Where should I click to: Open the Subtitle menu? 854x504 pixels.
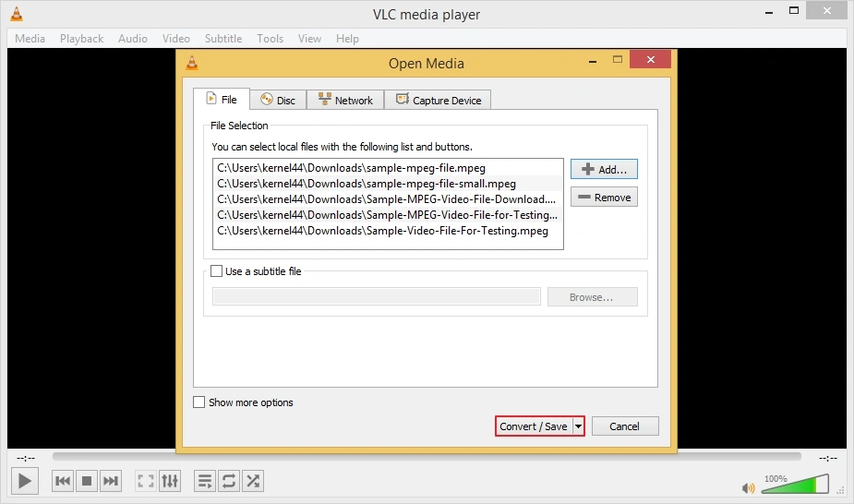click(223, 39)
